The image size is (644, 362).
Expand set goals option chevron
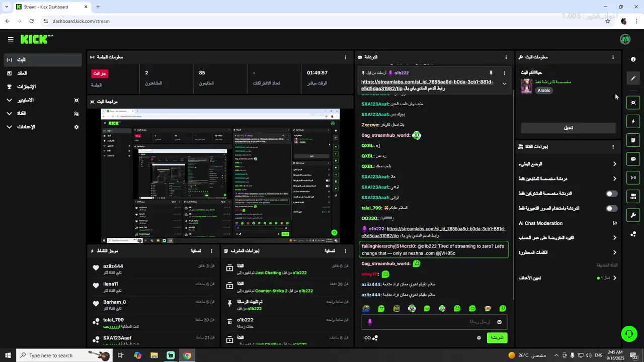click(x=614, y=278)
